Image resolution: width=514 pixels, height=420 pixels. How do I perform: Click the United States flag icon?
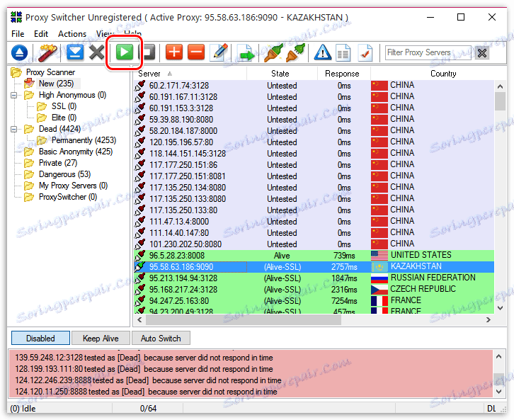click(379, 256)
